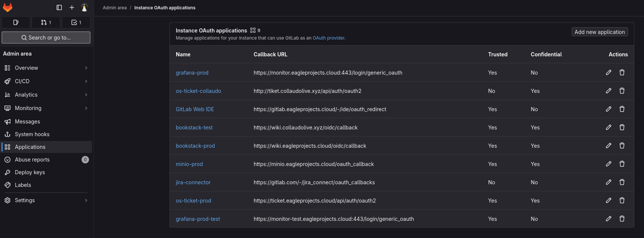Open the merge requests counter
The height and width of the screenshot is (238, 644).
tap(46, 22)
